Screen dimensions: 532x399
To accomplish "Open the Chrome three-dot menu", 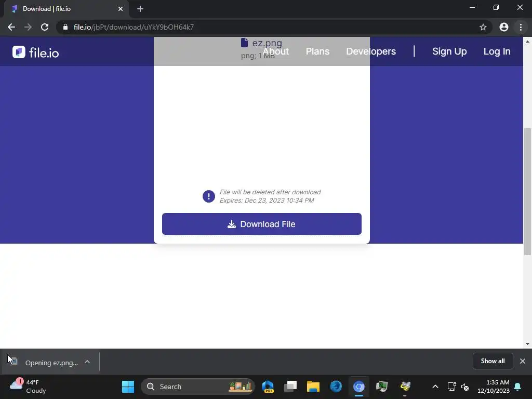I will tap(521, 27).
